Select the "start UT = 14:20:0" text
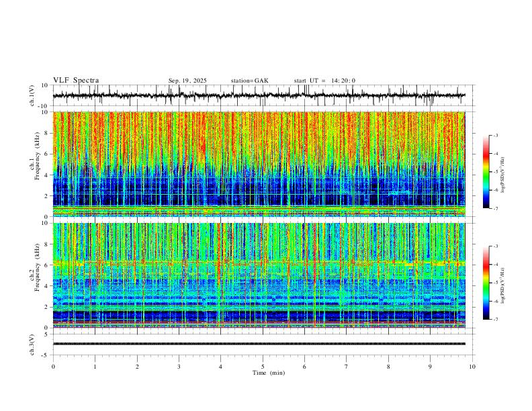 (324, 81)
